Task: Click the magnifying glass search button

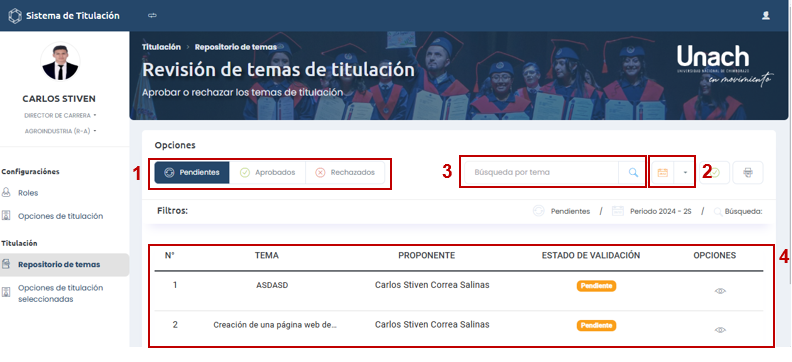Action: point(633,173)
